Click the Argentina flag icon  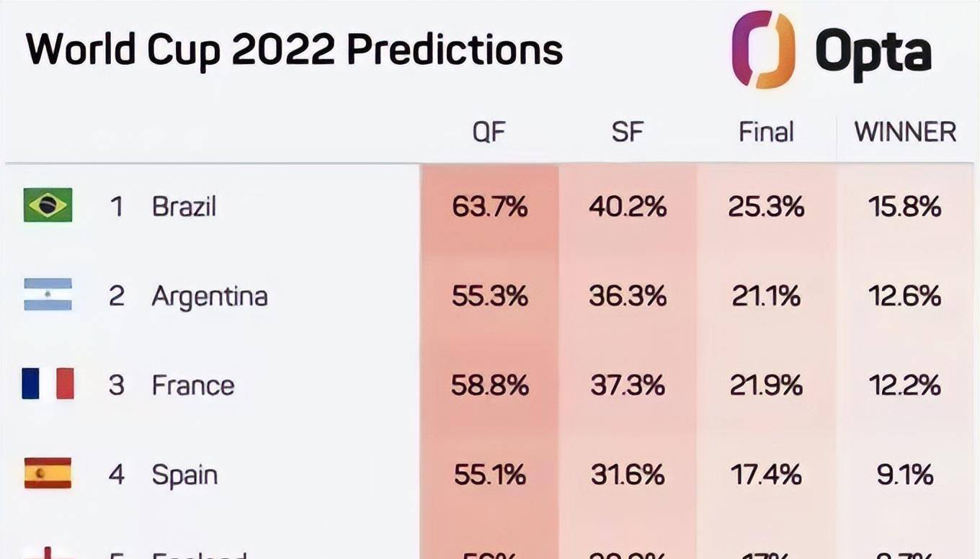click(x=48, y=295)
